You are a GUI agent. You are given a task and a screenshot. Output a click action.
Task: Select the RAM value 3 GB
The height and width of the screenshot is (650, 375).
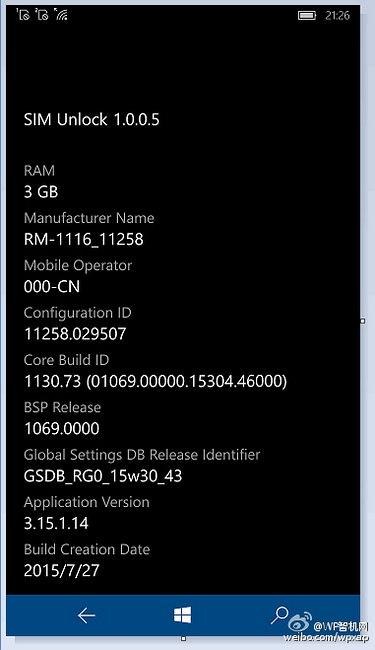pos(41,192)
